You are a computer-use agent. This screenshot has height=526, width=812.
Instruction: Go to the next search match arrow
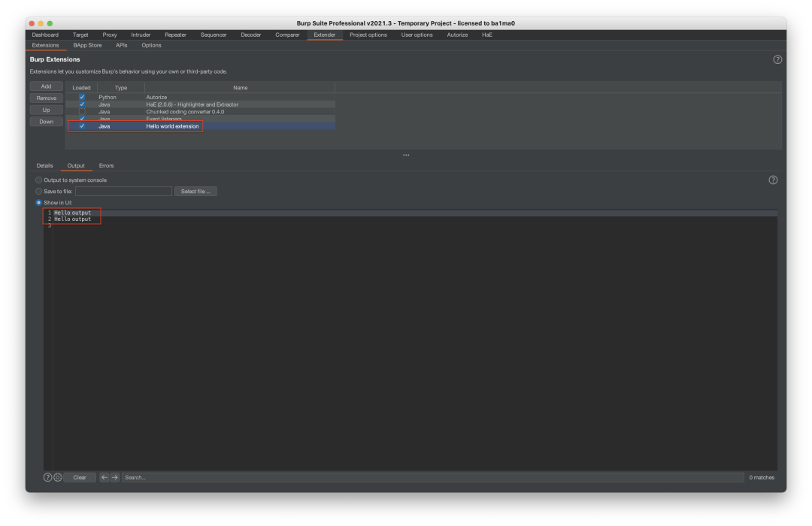[115, 477]
